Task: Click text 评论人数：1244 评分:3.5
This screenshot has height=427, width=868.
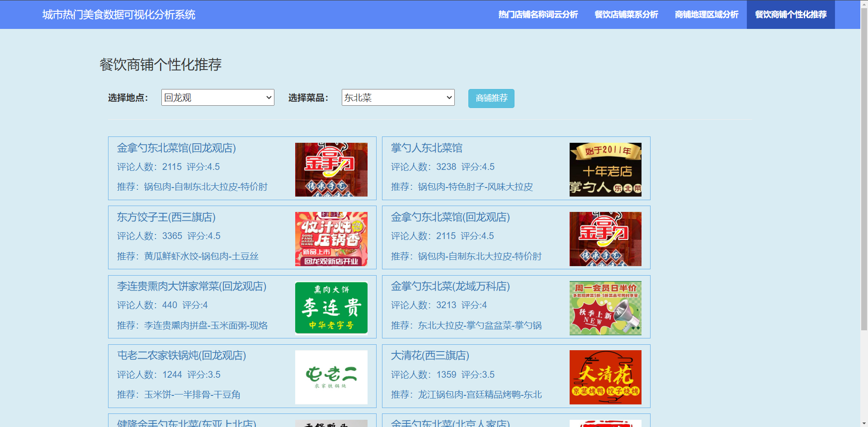Action: (x=169, y=375)
